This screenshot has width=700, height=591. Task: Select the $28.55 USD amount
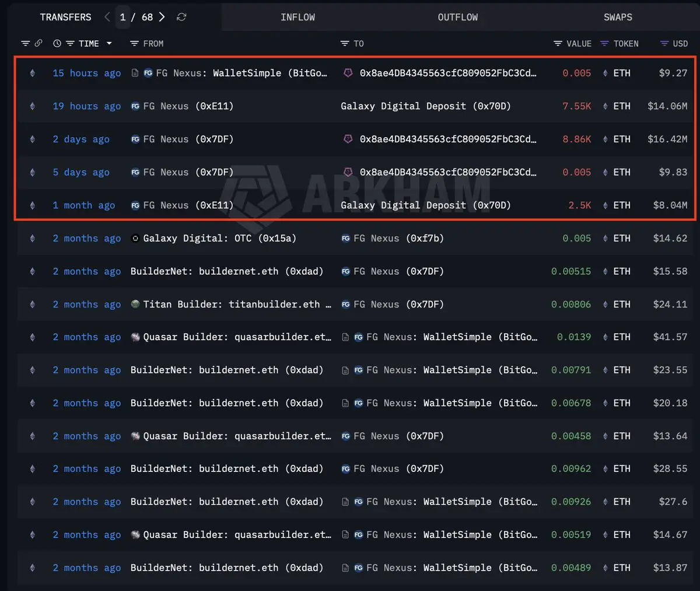[670, 468]
